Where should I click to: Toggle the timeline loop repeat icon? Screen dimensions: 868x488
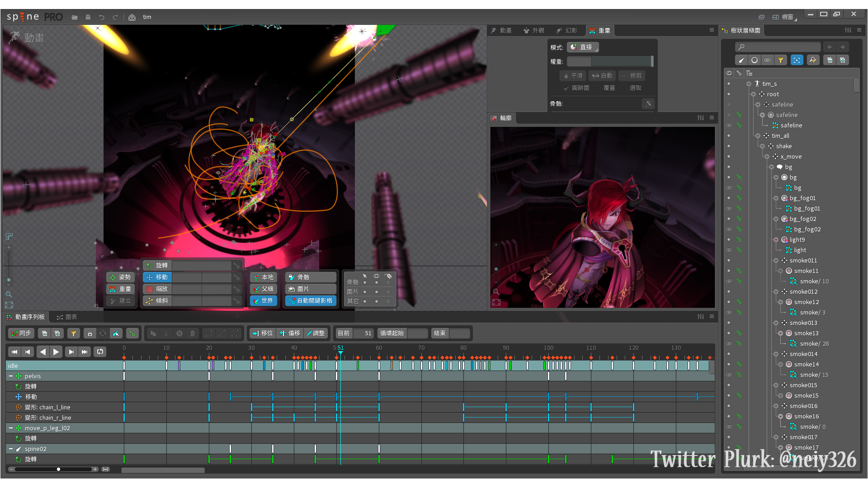100,352
